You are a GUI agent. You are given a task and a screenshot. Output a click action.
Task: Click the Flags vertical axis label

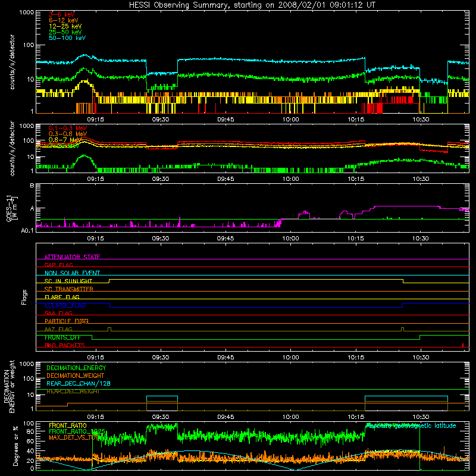(24, 297)
